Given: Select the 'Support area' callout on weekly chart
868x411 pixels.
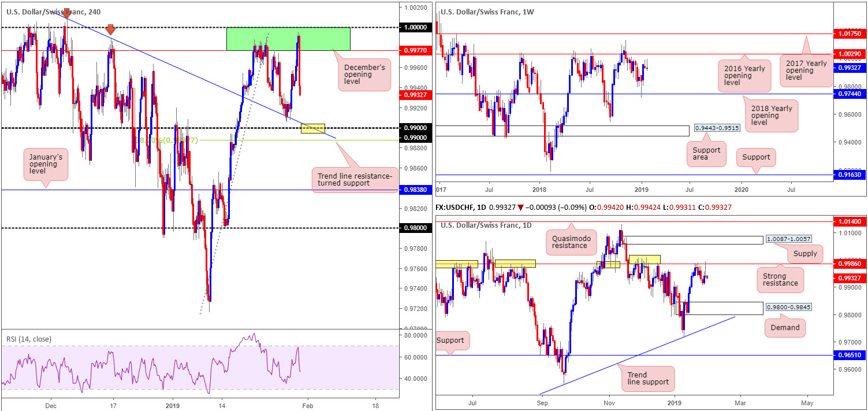Looking at the screenshot, I should 706,154.
